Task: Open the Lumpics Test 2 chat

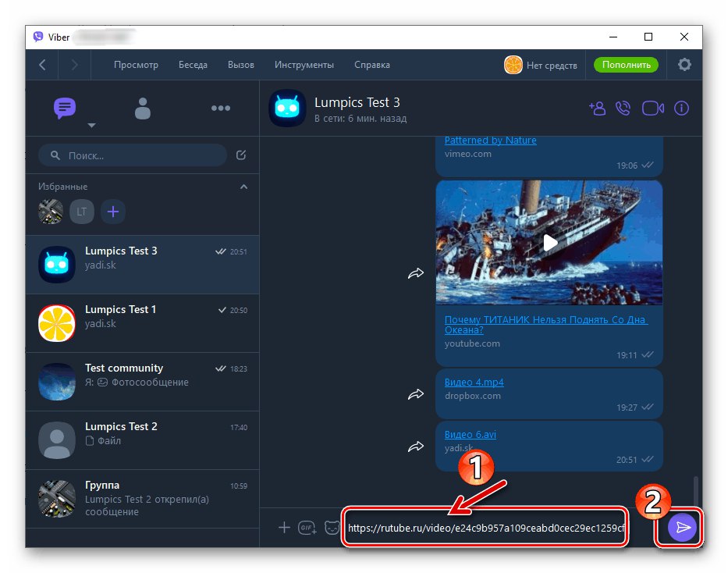Action: [143, 440]
